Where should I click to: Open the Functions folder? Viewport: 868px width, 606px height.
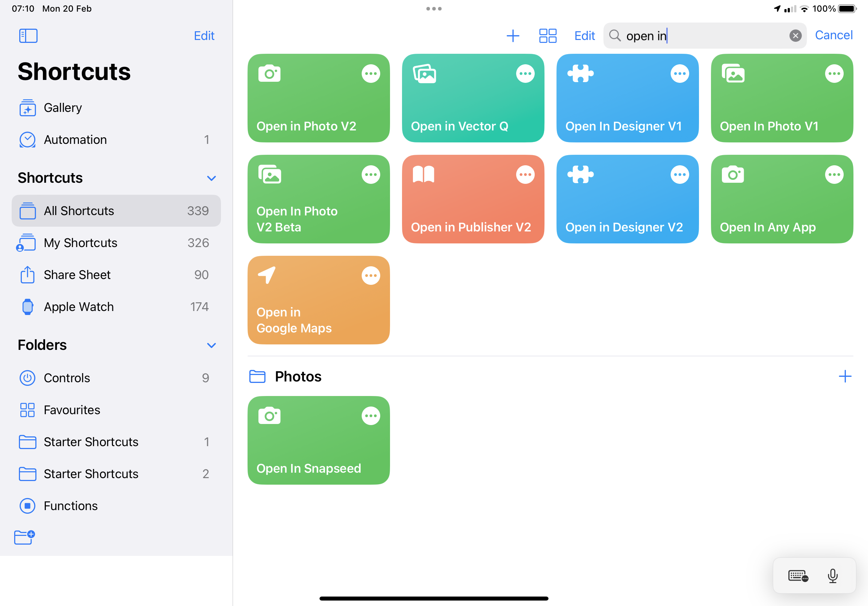click(116, 506)
